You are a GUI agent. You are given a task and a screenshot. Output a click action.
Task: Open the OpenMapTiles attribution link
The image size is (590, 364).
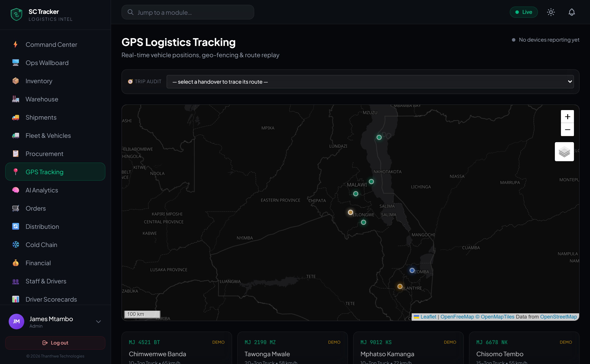[x=495, y=317]
